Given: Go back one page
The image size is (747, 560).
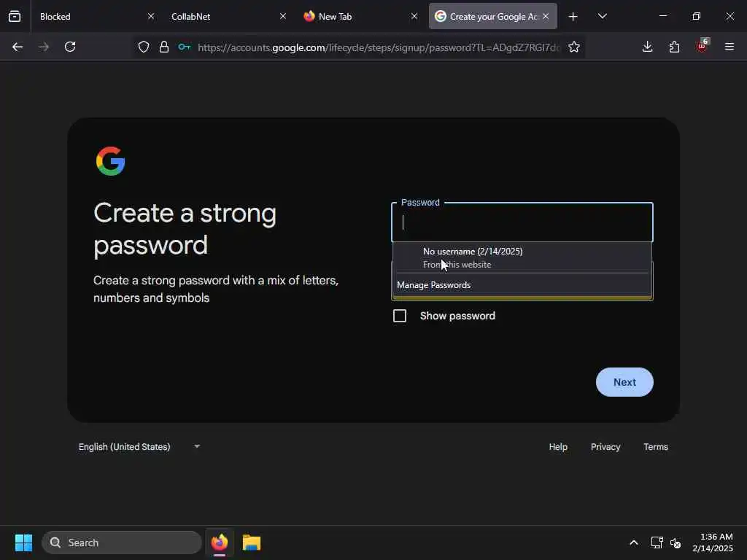Looking at the screenshot, I should (x=18, y=47).
